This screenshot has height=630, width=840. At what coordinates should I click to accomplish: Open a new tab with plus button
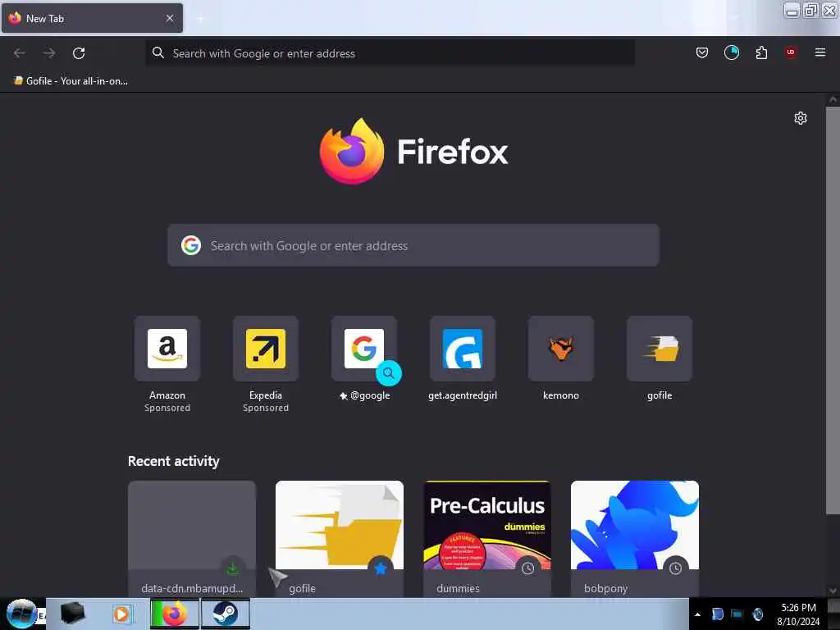coord(200,19)
